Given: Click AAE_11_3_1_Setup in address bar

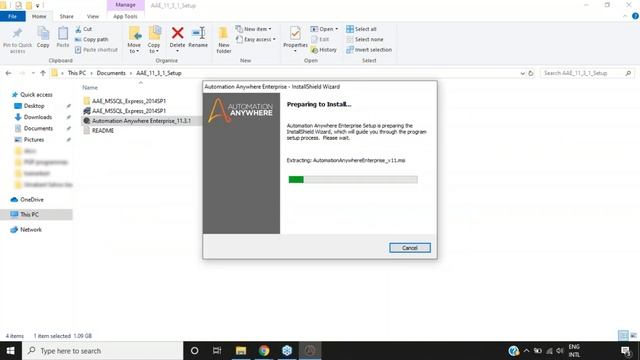Looking at the screenshot, I should coord(159,73).
